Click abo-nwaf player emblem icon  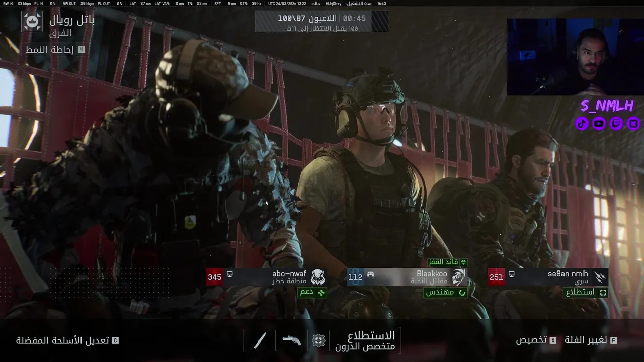(317, 277)
